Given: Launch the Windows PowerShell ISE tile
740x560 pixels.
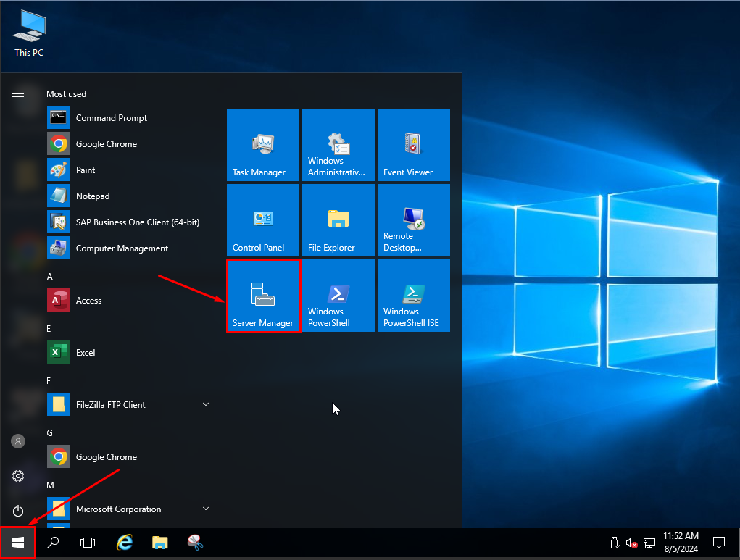Looking at the screenshot, I should click(x=414, y=296).
